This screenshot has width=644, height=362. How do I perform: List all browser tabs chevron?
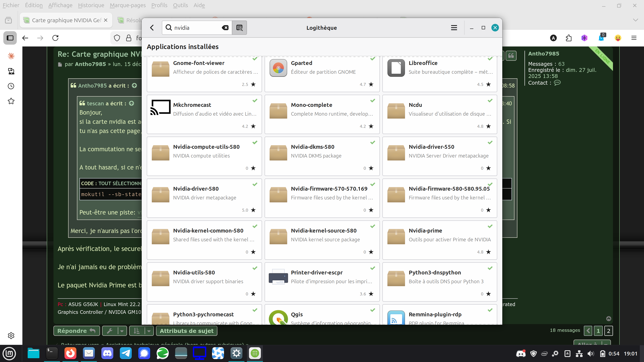click(x=635, y=20)
